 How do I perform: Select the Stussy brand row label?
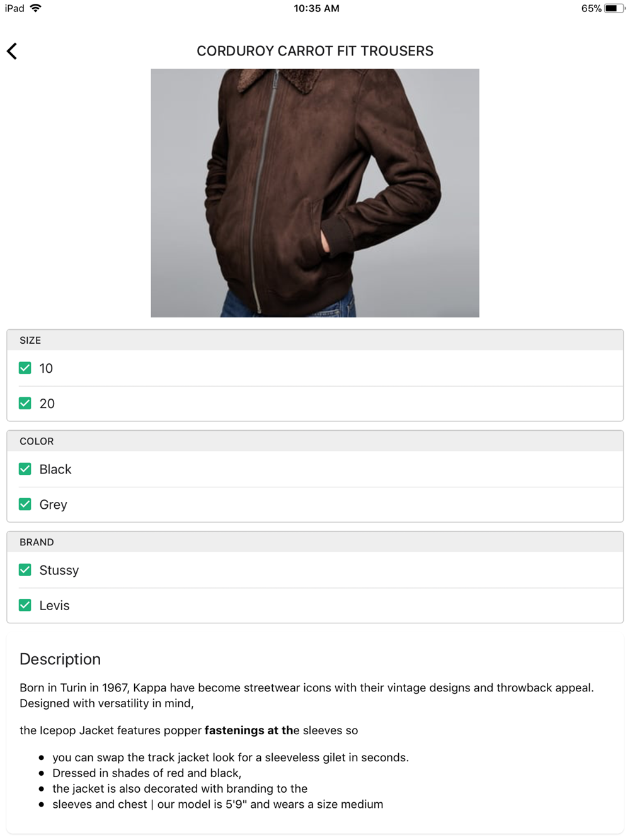point(59,570)
